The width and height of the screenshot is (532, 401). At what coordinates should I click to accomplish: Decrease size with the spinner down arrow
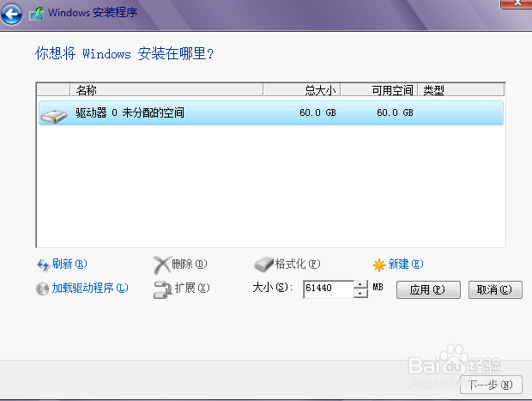click(360, 294)
